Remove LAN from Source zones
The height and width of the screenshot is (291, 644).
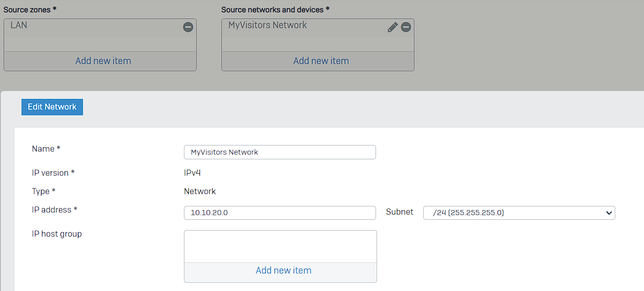188,27
